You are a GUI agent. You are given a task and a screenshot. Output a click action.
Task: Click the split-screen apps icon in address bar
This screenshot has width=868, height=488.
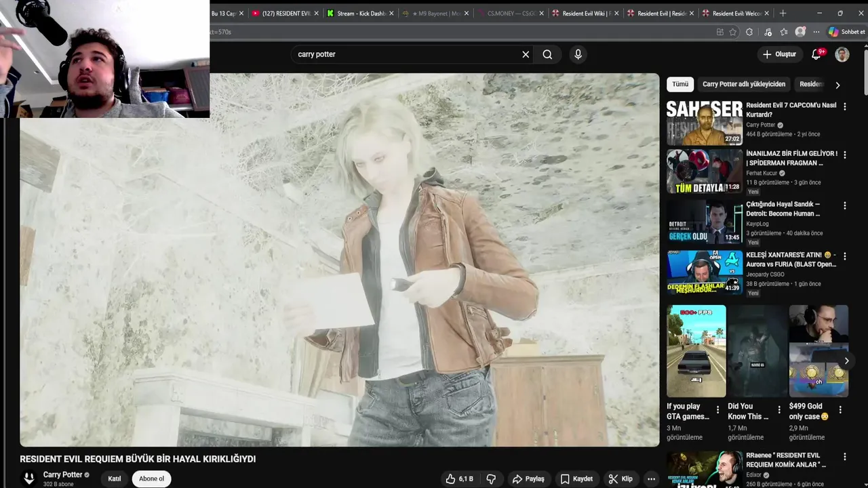pos(719,32)
